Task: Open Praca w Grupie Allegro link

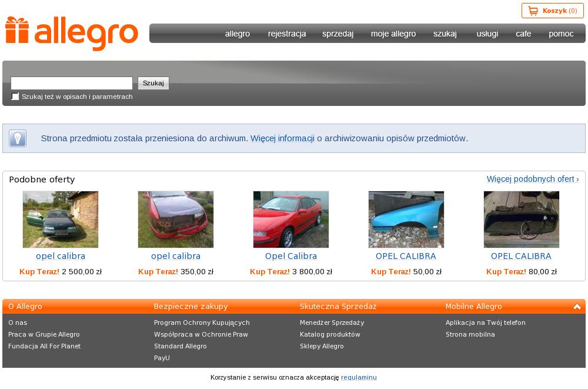Action: [44, 334]
